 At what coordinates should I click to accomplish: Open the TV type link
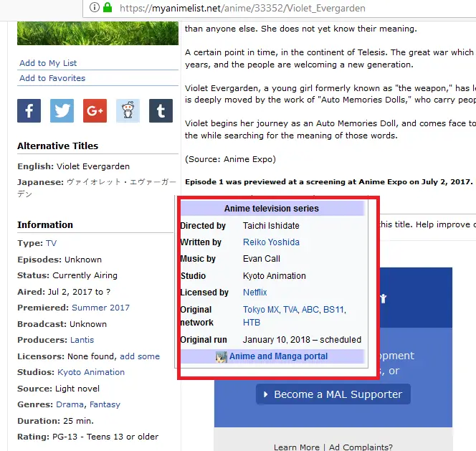tap(51, 243)
